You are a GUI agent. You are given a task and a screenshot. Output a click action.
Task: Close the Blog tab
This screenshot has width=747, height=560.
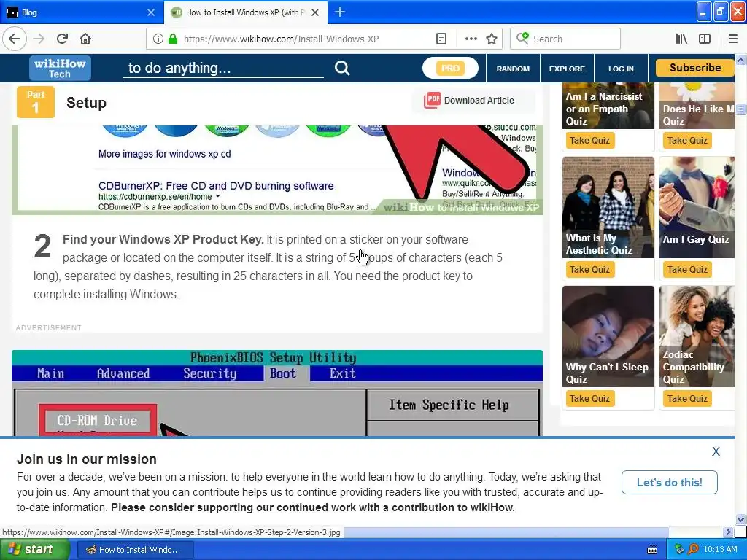coord(150,12)
